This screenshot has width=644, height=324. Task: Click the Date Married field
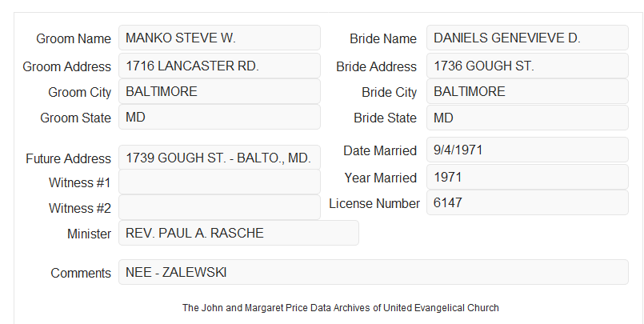point(527,150)
